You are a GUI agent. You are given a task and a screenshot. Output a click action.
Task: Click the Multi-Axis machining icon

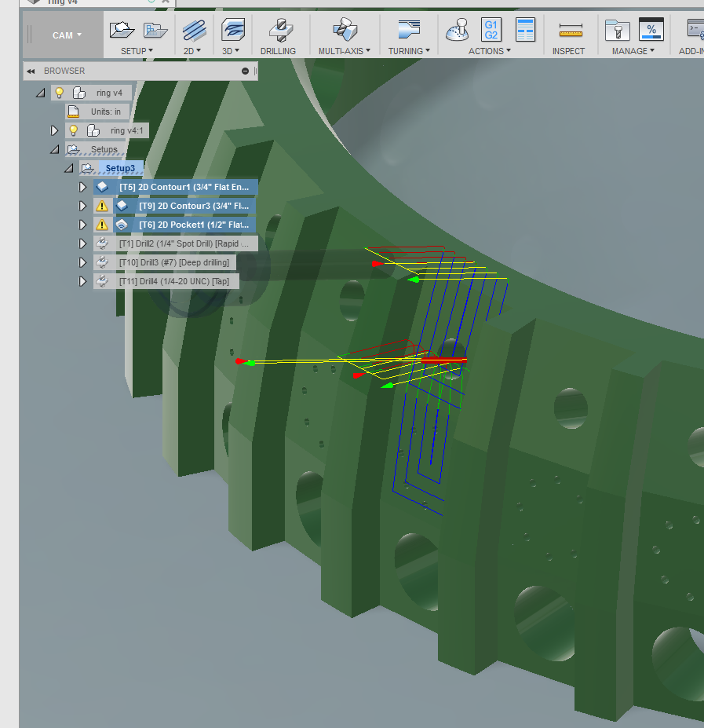click(x=343, y=30)
